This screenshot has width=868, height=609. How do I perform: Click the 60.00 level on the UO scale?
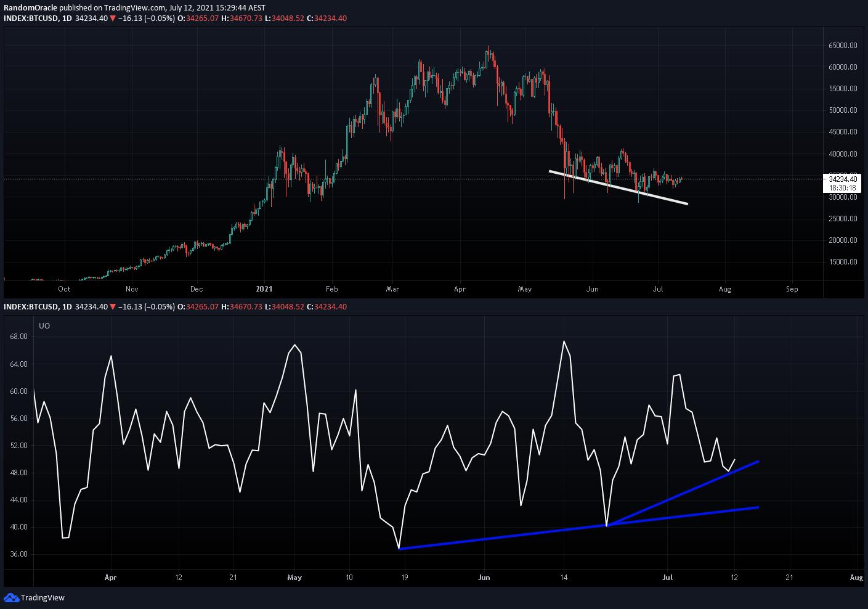pyautogui.click(x=18, y=391)
